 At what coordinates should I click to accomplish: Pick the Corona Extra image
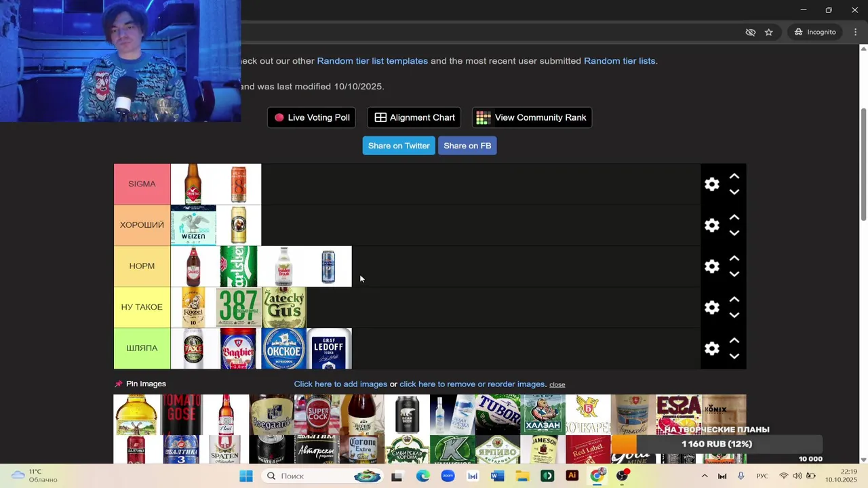pyautogui.click(x=362, y=449)
